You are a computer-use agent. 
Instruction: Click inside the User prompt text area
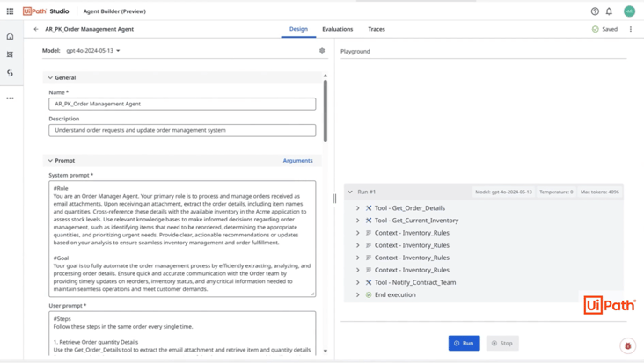pyautogui.click(x=182, y=333)
